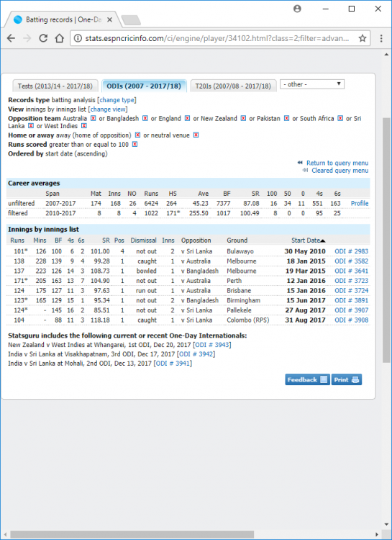Go to the browser home page icon

[x=60, y=38]
